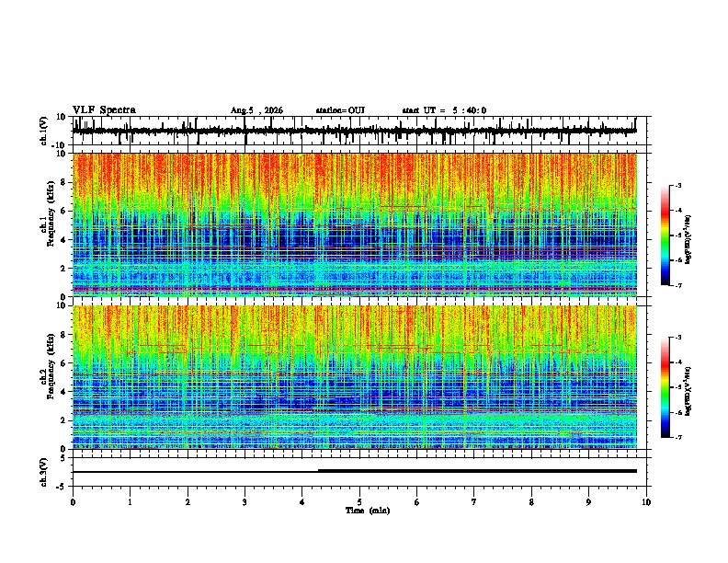Click the step transition in the ch.3 trace

318,471
